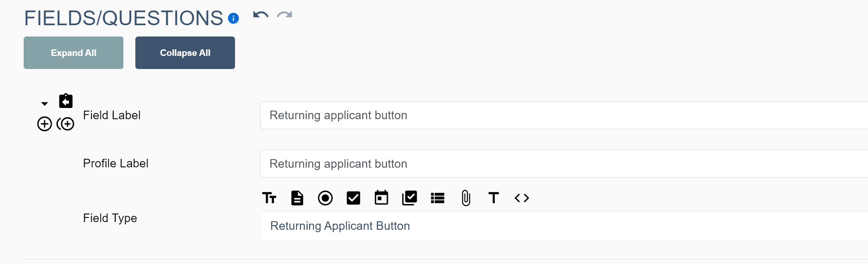The image size is (868, 264).
Task: Select the large T heading type icon
Action: click(493, 198)
